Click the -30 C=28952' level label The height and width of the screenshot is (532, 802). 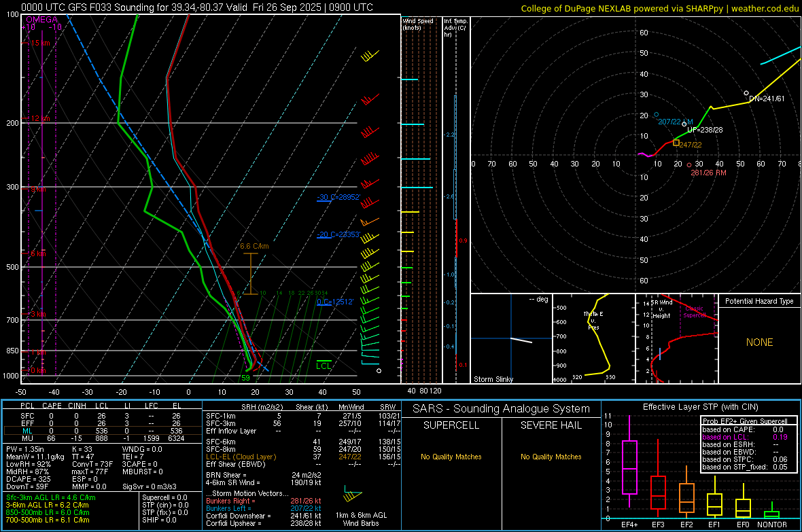[x=338, y=197]
